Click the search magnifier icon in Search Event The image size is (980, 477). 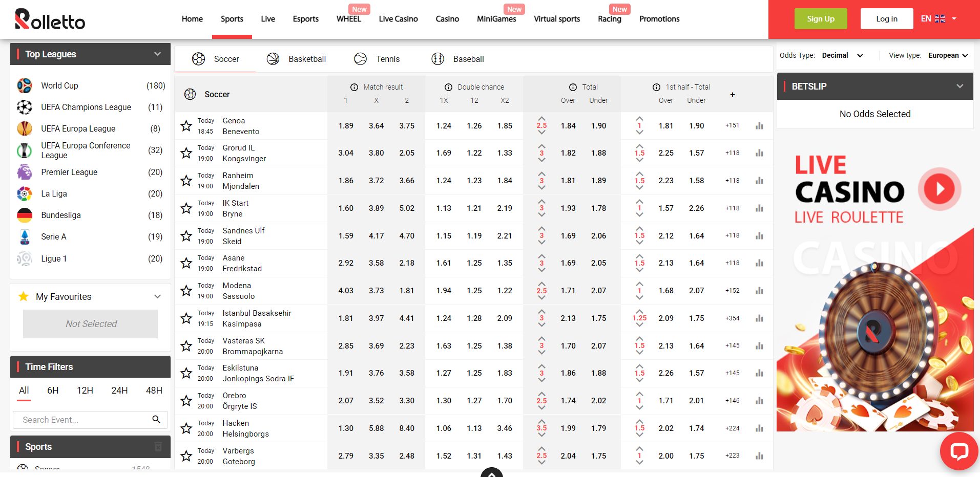tap(156, 420)
